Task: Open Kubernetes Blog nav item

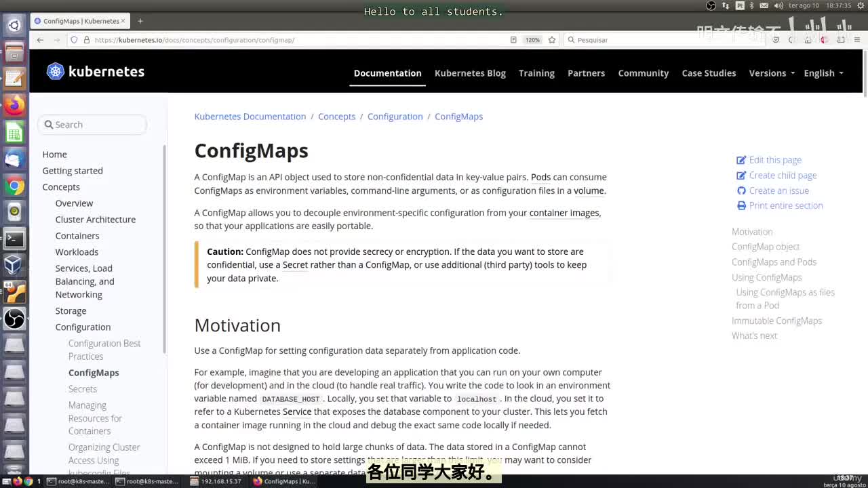Action: [470, 73]
